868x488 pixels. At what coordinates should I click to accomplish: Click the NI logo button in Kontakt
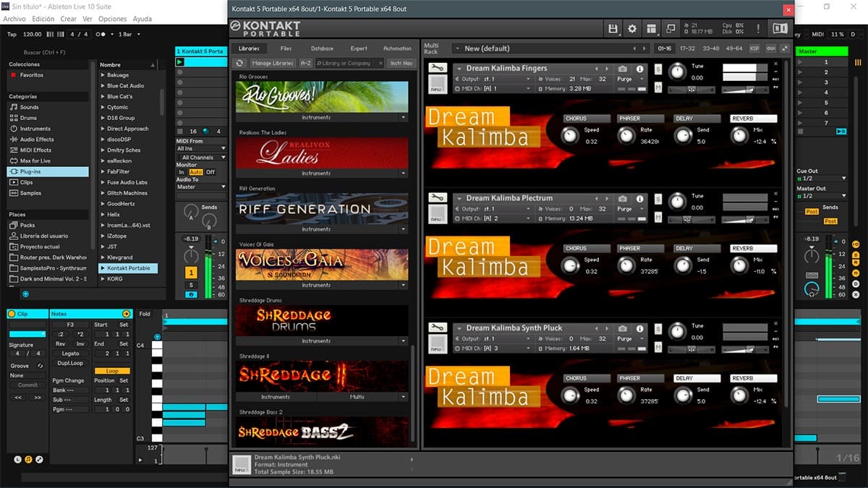point(780,28)
